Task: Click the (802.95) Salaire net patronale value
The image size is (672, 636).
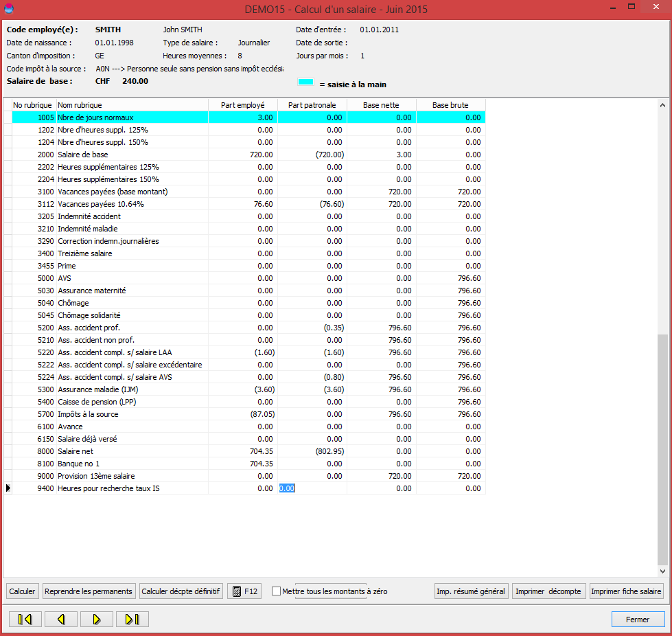Action: (x=329, y=451)
